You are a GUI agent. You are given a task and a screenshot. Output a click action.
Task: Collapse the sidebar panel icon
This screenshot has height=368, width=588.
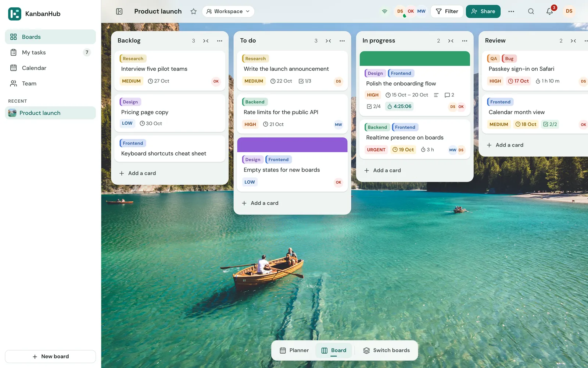[x=119, y=11]
